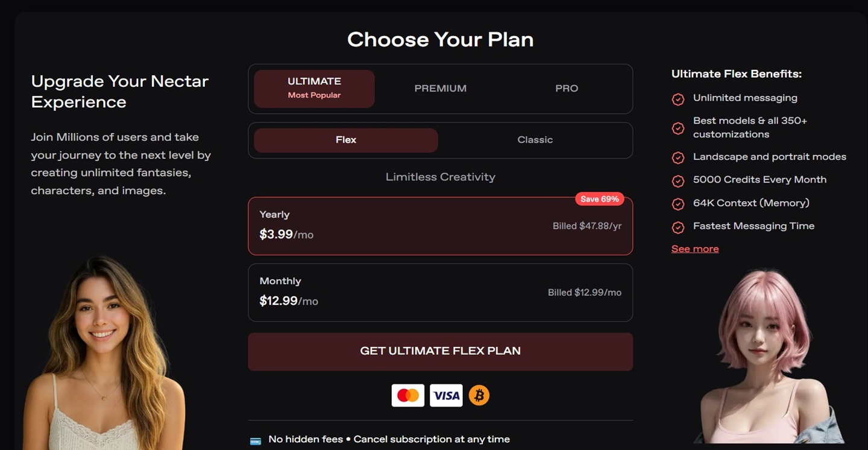Click the checkmark icon beside Fastest Messaging Time
Viewport: 868px width, 450px height.
(678, 227)
